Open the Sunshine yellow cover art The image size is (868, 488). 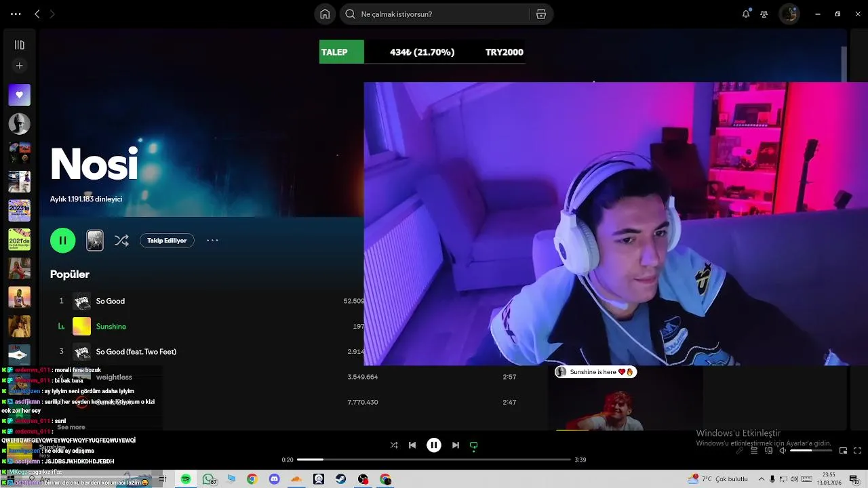coord(81,326)
